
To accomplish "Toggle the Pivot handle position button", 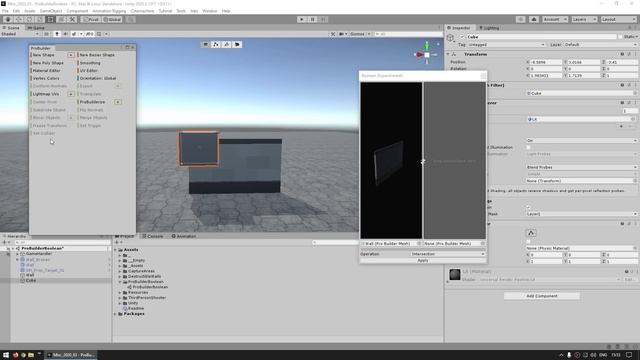I will (x=91, y=19).
